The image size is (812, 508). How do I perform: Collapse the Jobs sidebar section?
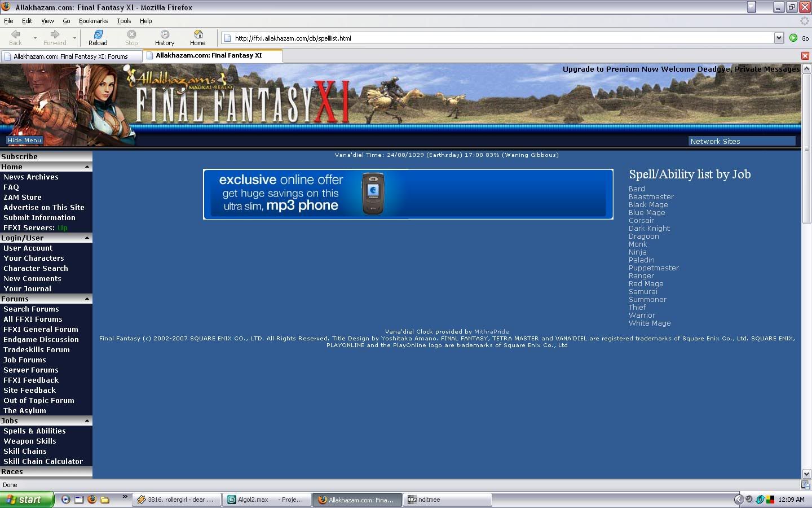coord(87,421)
